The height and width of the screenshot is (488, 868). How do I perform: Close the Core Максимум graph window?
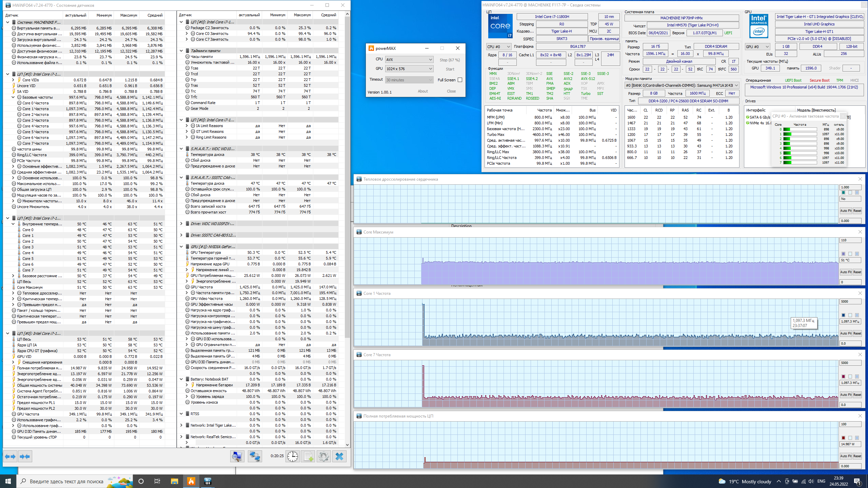(x=860, y=232)
